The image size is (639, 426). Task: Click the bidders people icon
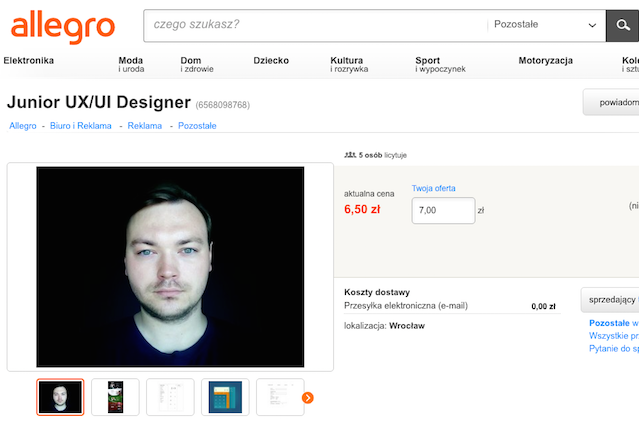tap(350, 155)
